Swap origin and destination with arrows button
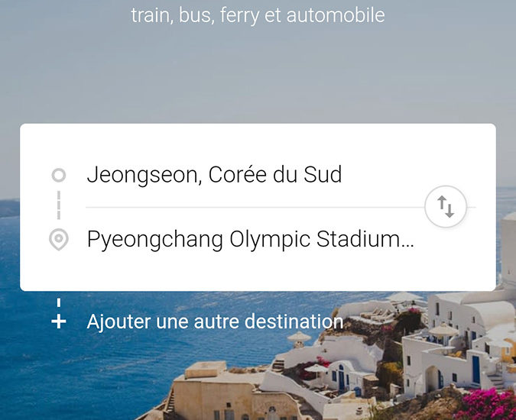516x420 pixels. 445,206
